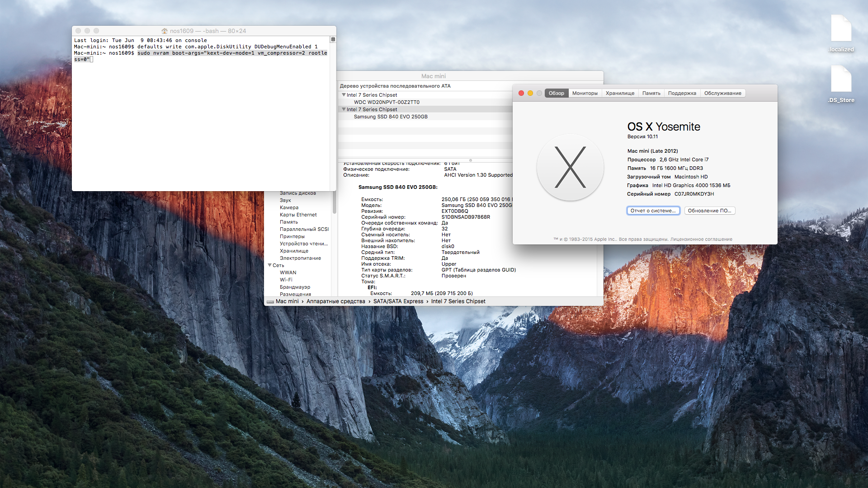Click the pane divider handle in System Report
This screenshot has height=488, width=868.
(471, 160)
